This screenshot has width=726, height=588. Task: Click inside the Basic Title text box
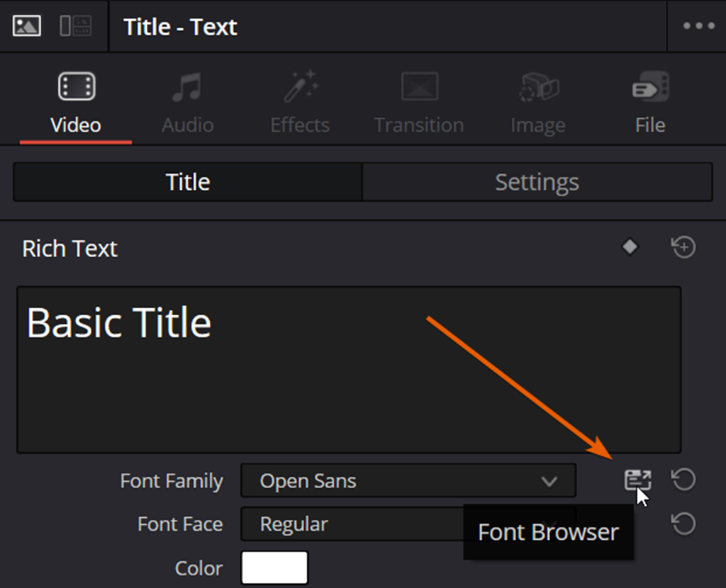click(347, 383)
